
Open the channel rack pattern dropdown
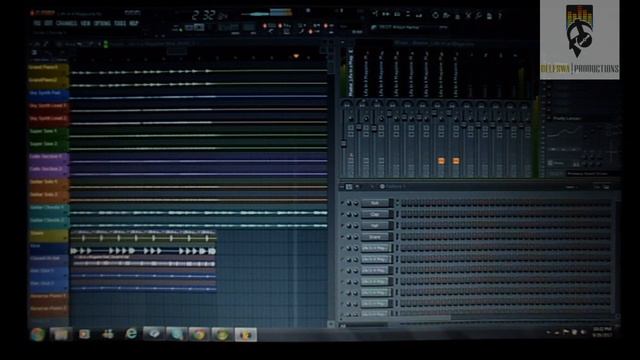394,187
